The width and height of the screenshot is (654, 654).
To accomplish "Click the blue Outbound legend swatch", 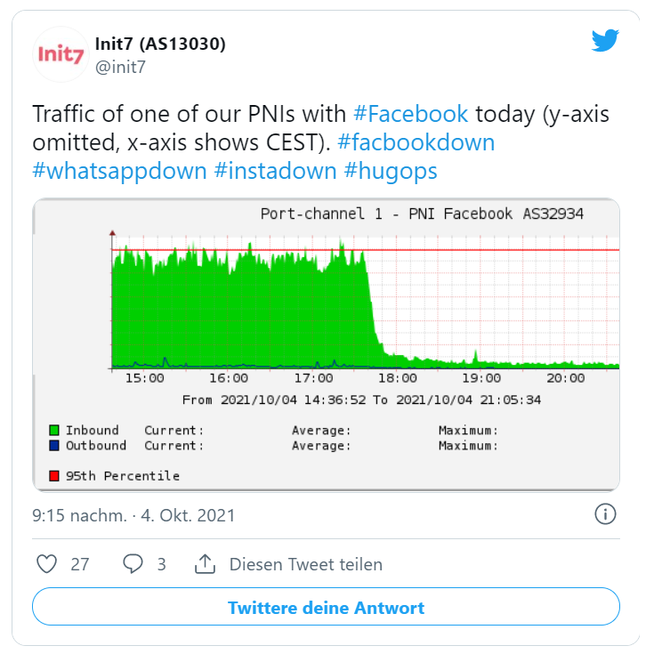I will coord(54,445).
